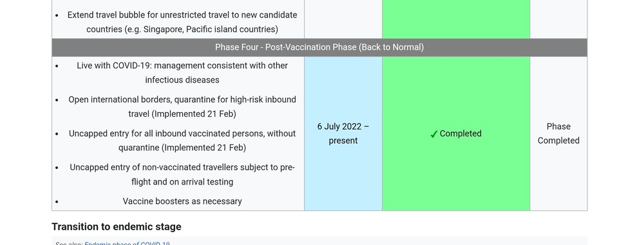Click 'Uncapped entry of non-vaccinated travellers' text
The height and width of the screenshot is (245, 644).
[x=182, y=174]
